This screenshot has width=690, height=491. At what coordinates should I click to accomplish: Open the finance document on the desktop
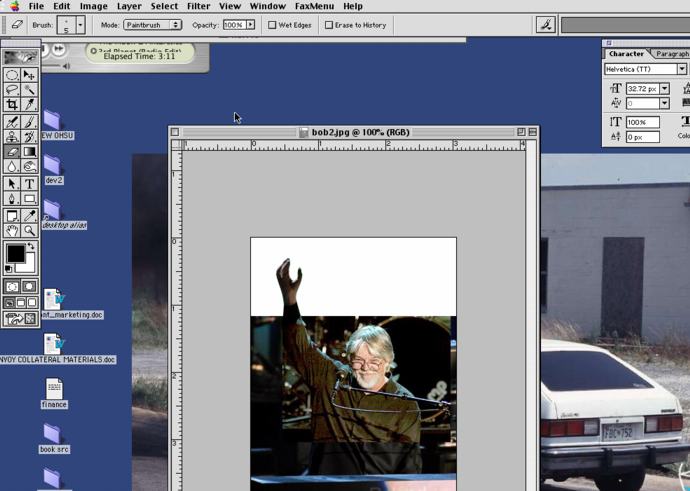point(54,389)
